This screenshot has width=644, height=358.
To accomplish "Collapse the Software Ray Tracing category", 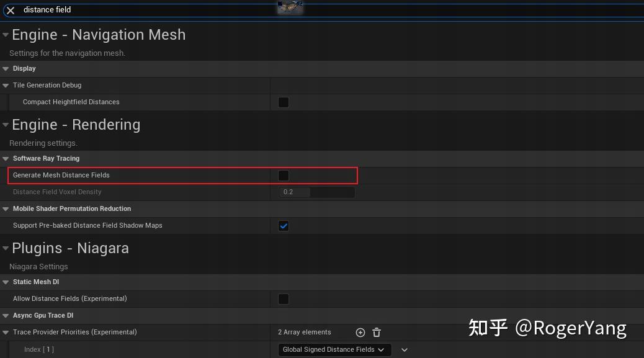I will (6, 158).
